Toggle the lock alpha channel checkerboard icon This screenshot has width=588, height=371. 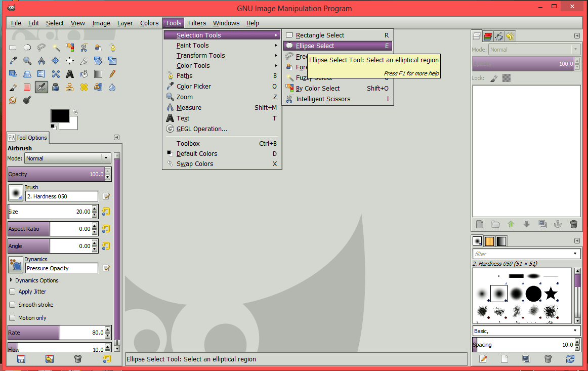(x=507, y=78)
